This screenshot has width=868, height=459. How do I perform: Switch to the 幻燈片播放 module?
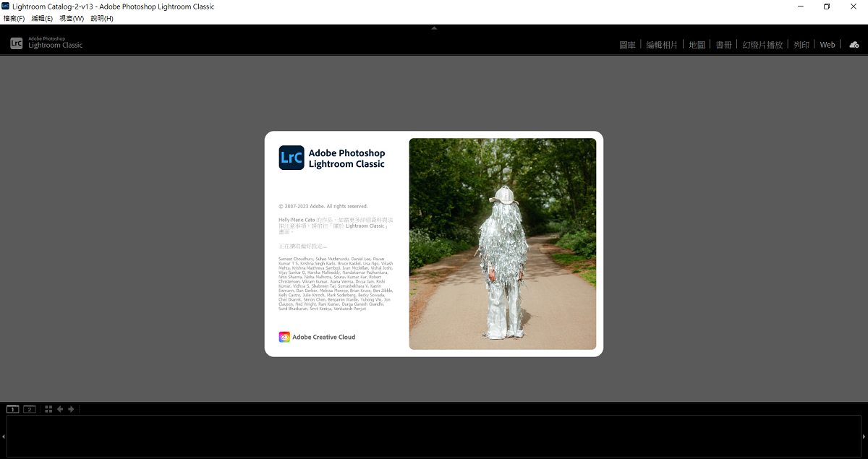click(x=762, y=45)
